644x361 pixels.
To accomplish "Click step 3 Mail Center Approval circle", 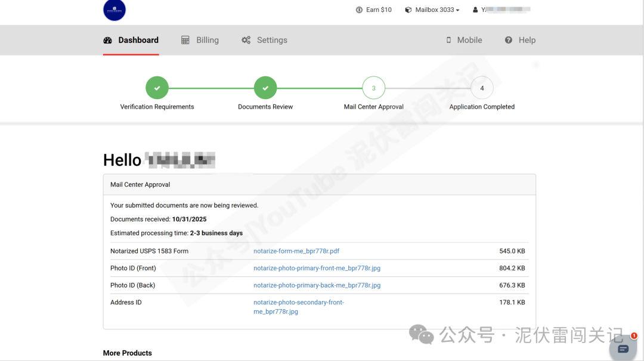I will click(x=374, y=88).
